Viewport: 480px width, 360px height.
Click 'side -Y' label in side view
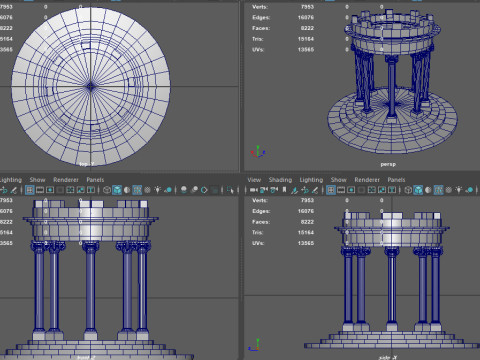388,358
